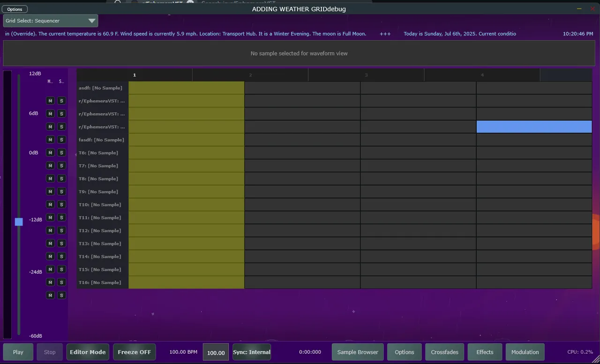Toggle solo on the T11 track
This screenshot has height=364, width=600.
61,230
